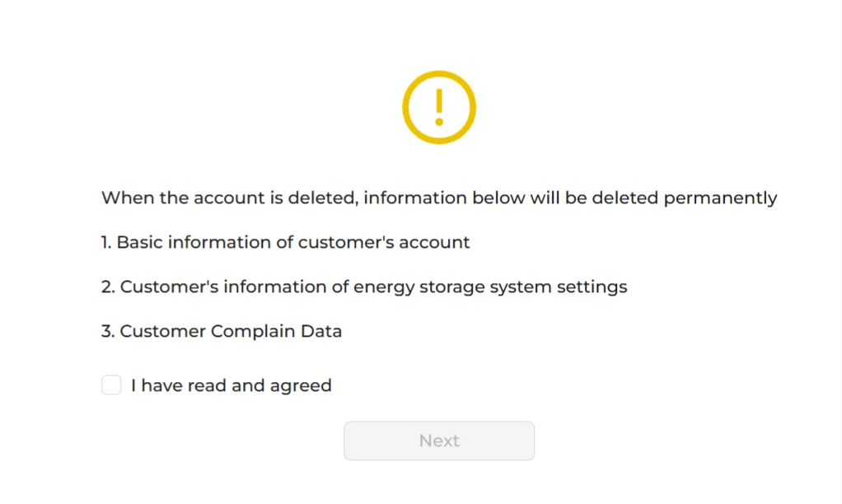Click the "energy storage system settings" line
Screen dimensions: 842x504
(x=364, y=287)
